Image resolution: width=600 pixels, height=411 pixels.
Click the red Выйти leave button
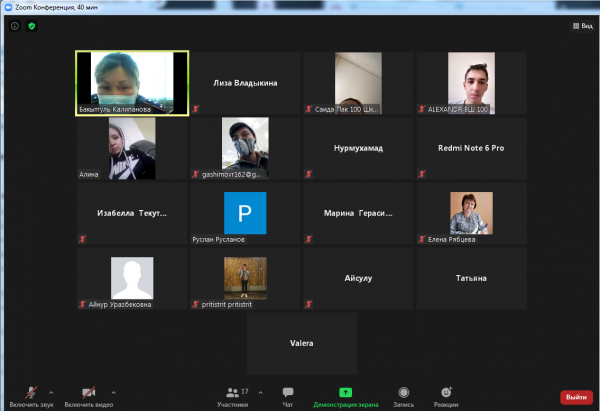point(576,397)
